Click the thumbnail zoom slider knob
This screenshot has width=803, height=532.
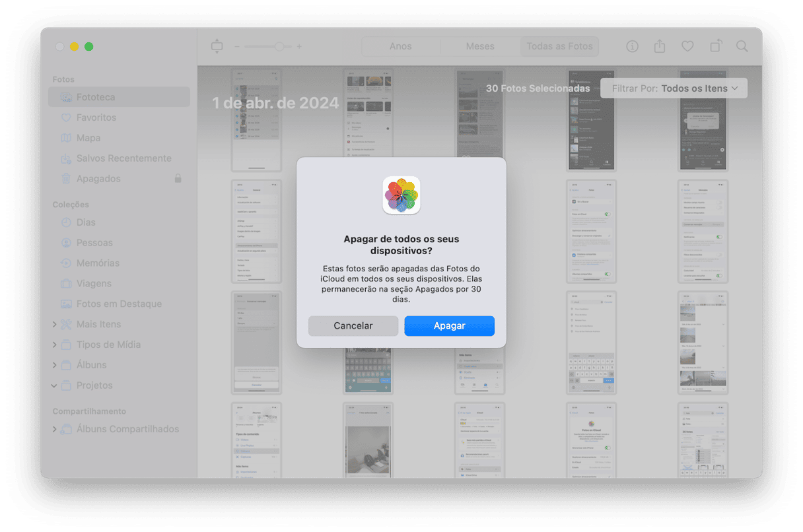tap(279, 46)
